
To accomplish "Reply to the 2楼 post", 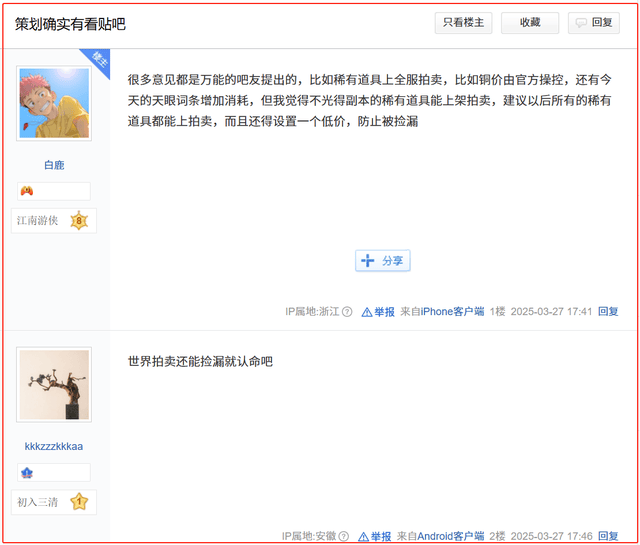I will click(608, 536).
